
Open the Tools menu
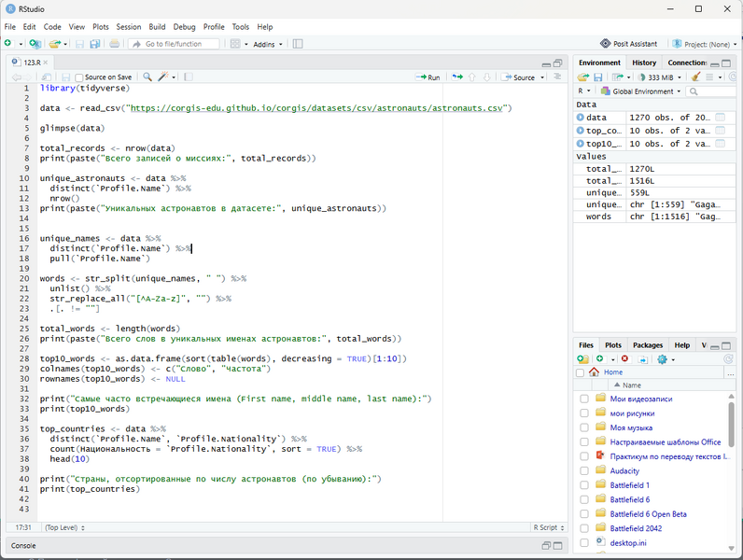[x=240, y=27]
